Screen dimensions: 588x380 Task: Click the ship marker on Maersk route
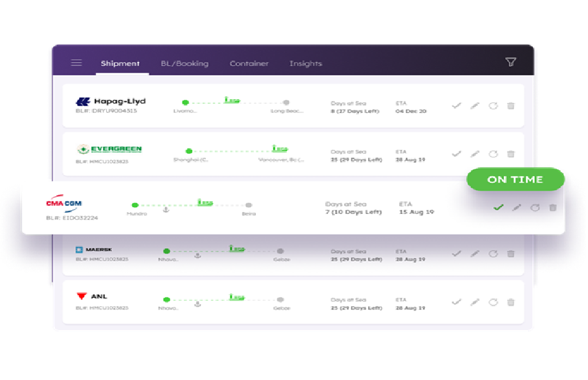click(237, 248)
